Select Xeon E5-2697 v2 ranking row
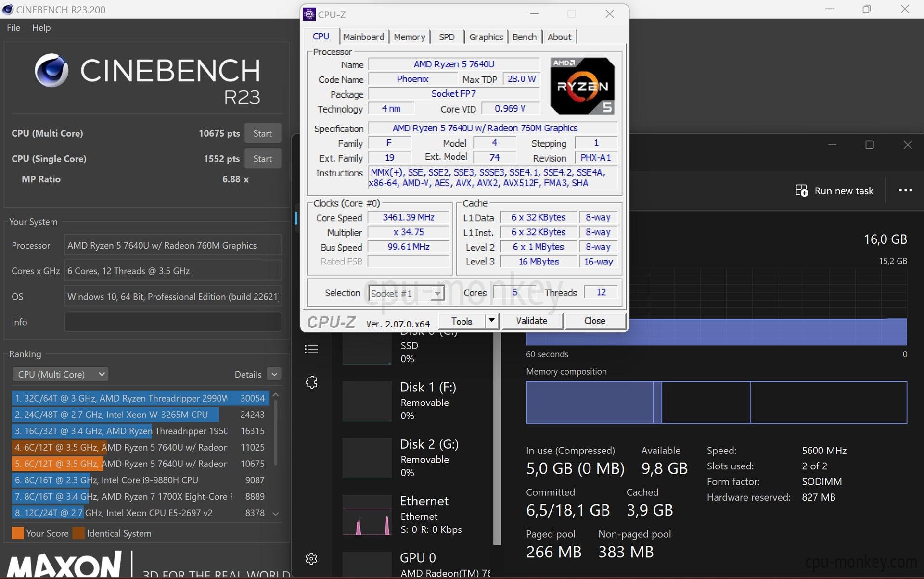Image resolution: width=924 pixels, height=579 pixels. (x=140, y=513)
